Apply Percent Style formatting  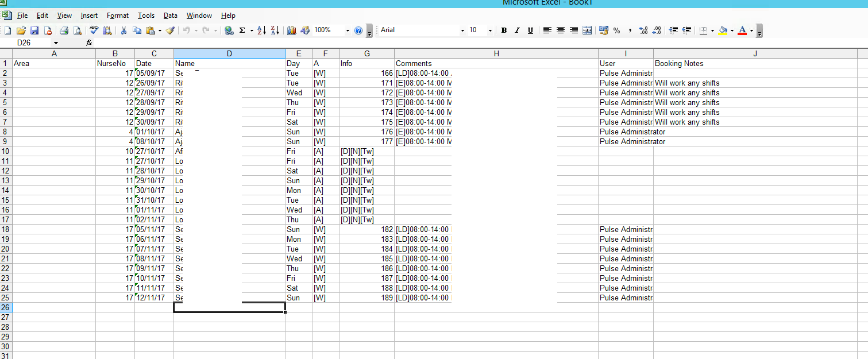(x=617, y=30)
